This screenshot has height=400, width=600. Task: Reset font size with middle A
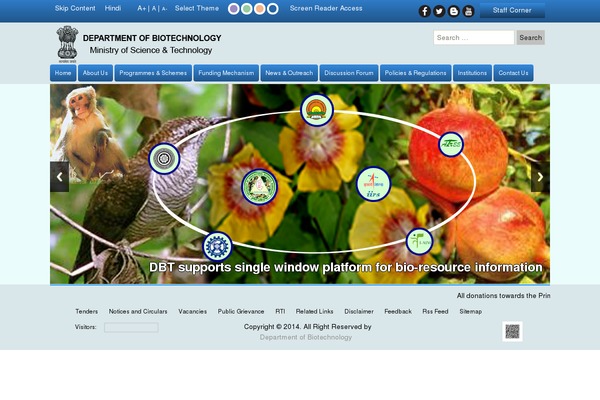tap(154, 8)
